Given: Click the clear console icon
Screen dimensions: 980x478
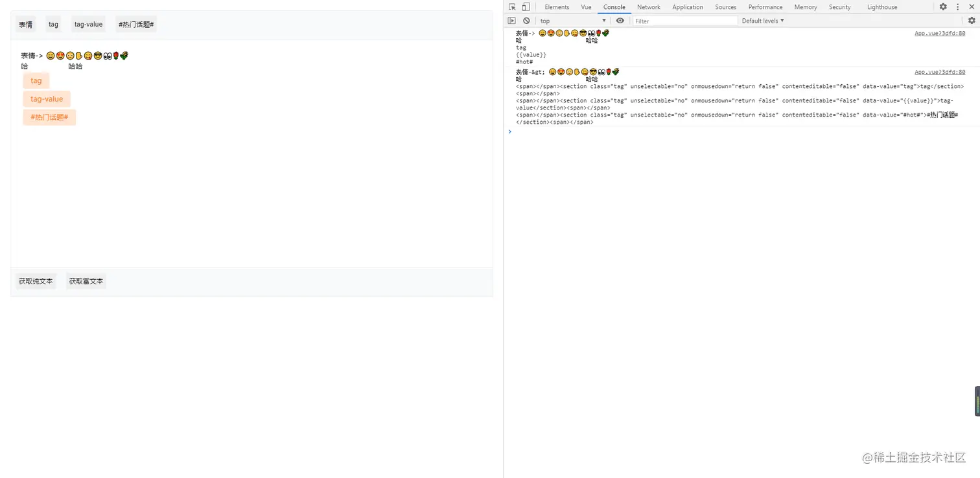Looking at the screenshot, I should tap(526, 20).
